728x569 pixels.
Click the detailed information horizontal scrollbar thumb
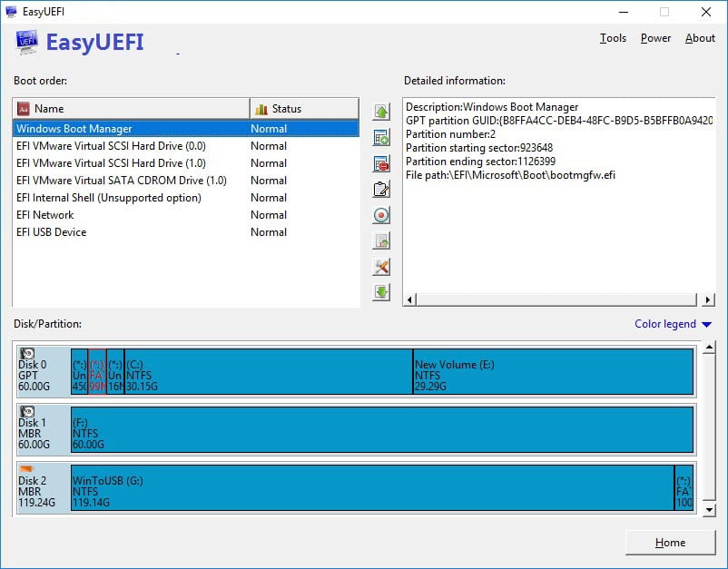tap(556, 299)
